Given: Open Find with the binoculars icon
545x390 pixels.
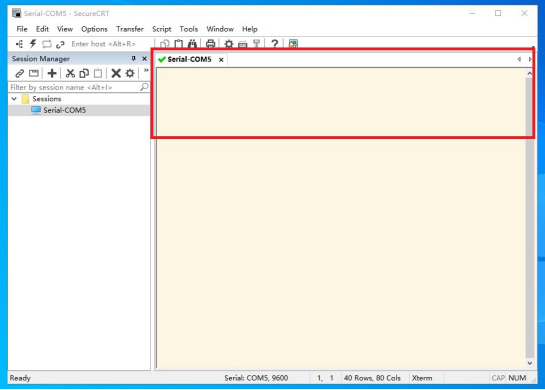Looking at the screenshot, I should click(192, 44).
